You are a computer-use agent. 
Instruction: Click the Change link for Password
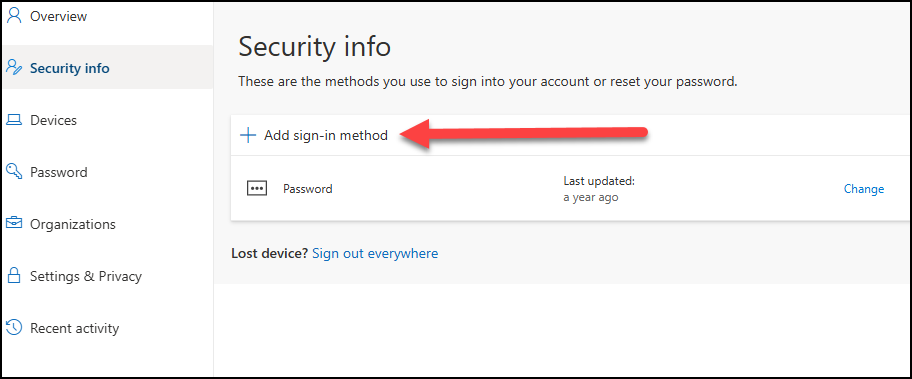point(864,189)
